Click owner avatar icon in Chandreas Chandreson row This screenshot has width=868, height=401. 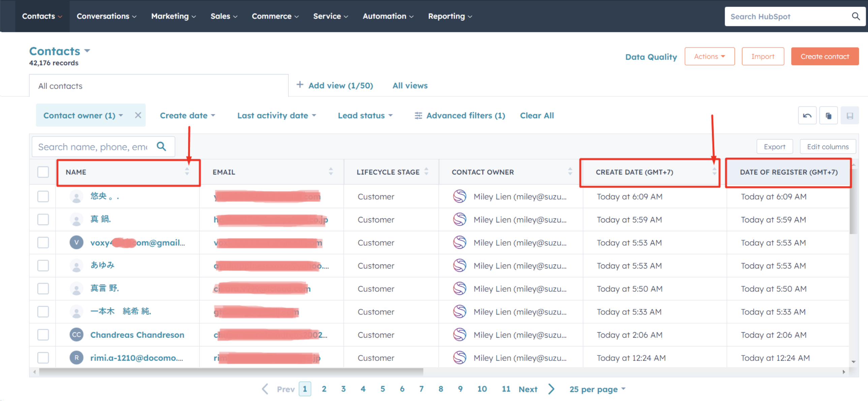click(460, 335)
